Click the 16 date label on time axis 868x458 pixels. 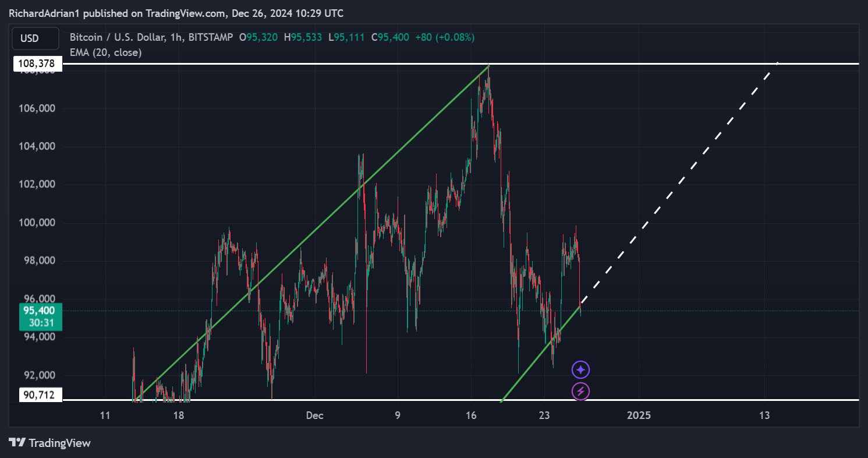click(x=471, y=415)
